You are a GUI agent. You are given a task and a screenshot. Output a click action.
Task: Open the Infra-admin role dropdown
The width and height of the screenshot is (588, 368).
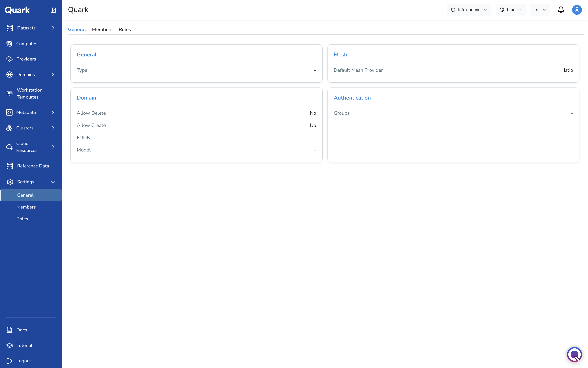pos(469,10)
